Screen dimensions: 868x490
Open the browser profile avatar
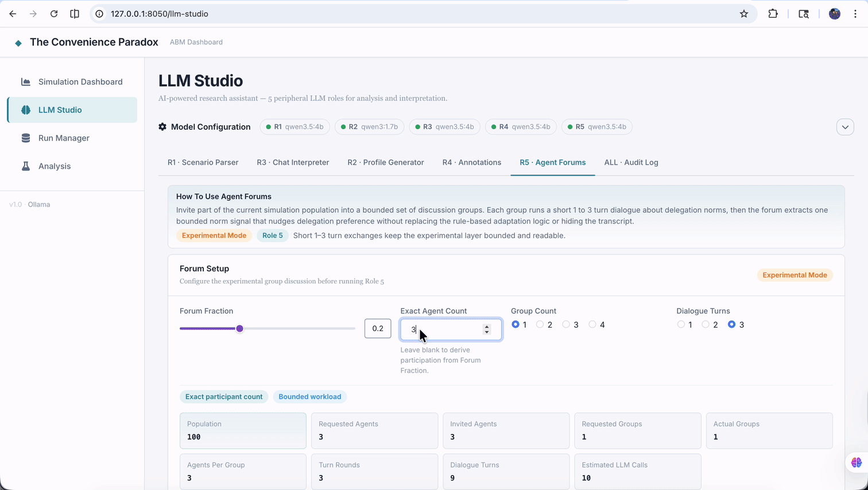tap(835, 14)
